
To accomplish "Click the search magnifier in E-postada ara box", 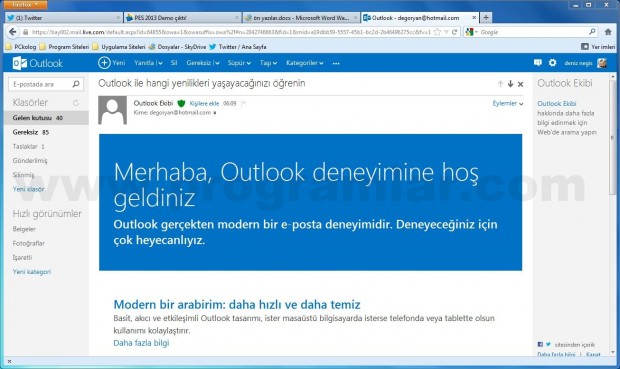I will pos(76,84).
